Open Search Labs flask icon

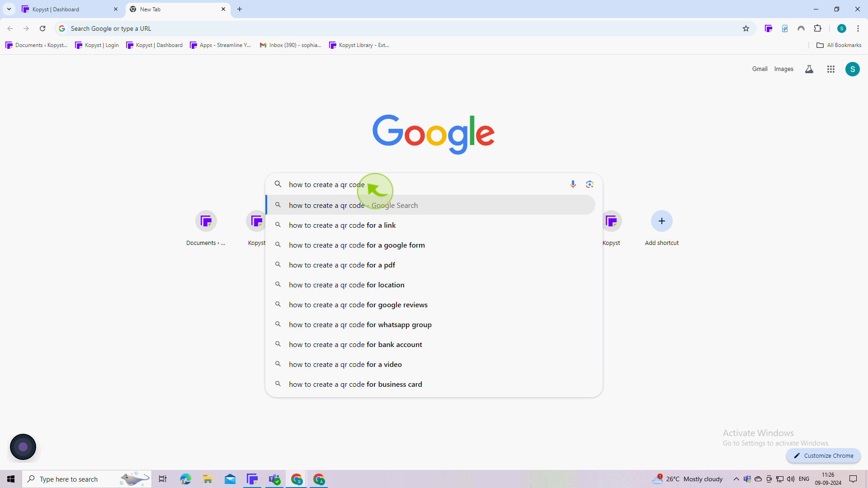[809, 69]
